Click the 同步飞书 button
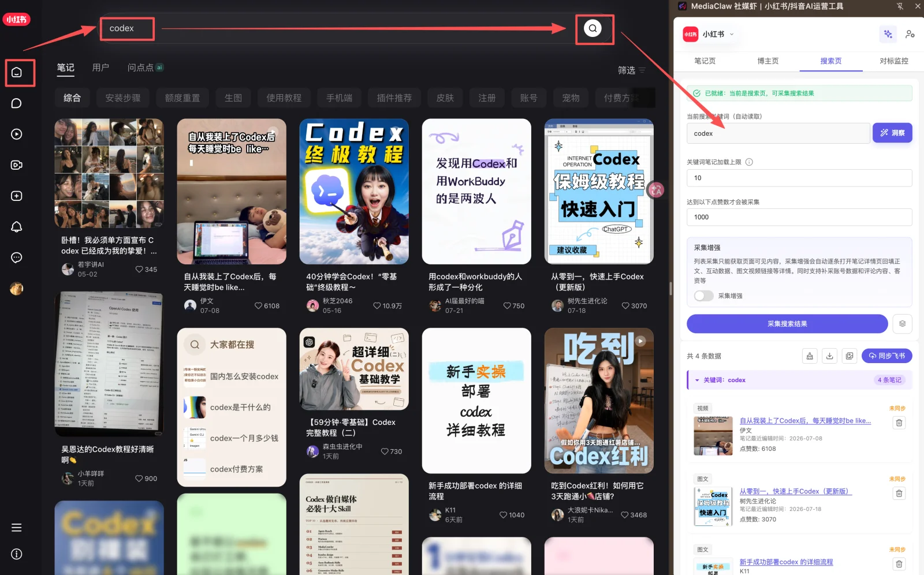This screenshot has width=924, height=575. pos(887,356)
